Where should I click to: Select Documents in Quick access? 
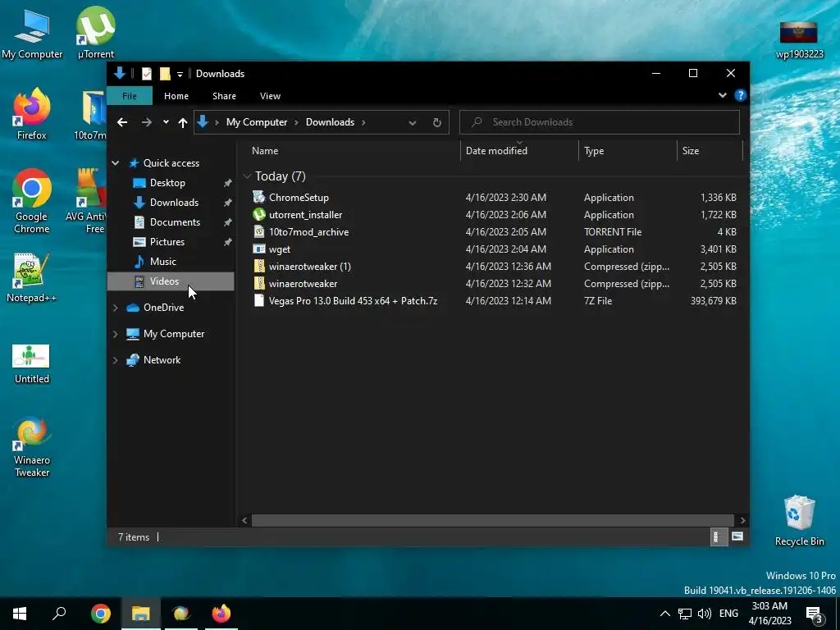pos(176,222)
